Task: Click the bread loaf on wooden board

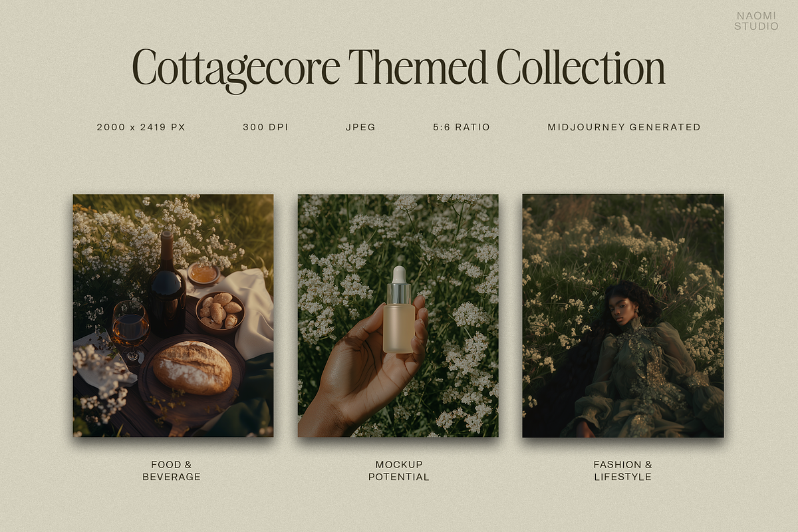Action: (x=192, y=367)
